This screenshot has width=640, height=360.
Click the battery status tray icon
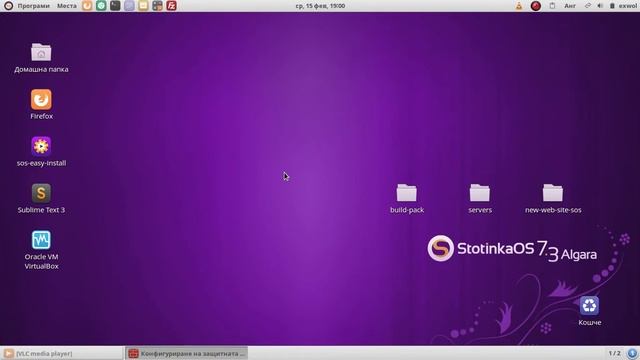[612, 6]
